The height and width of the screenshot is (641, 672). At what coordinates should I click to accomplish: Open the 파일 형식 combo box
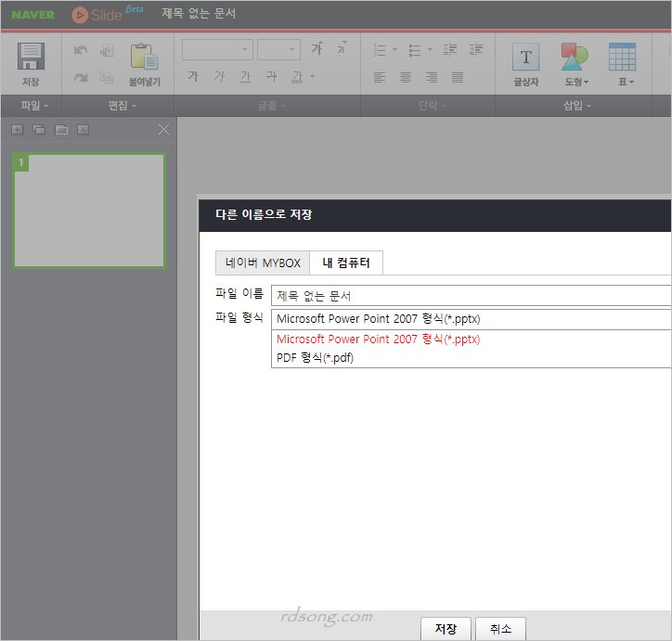(x=470, y=319)
